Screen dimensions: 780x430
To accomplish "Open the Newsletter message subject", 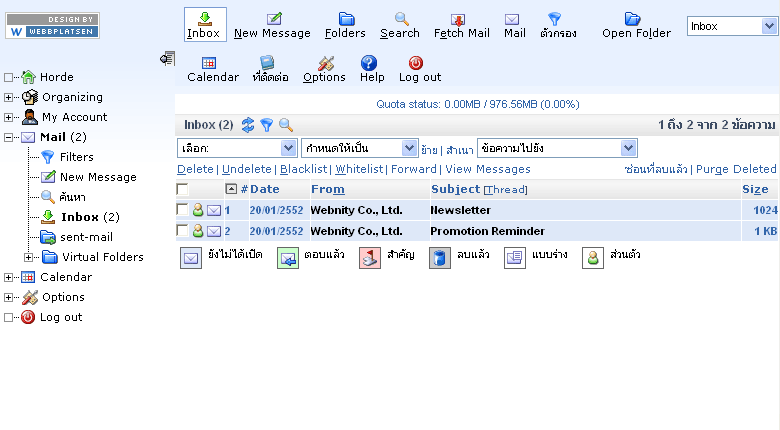I will [460, 211].
